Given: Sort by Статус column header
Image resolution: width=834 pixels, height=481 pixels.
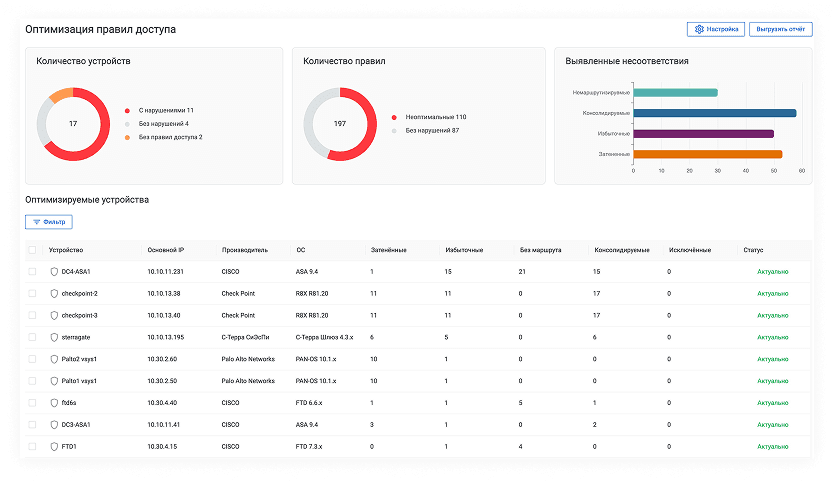Looking at the screenshot, I should [x=754, y=249].
